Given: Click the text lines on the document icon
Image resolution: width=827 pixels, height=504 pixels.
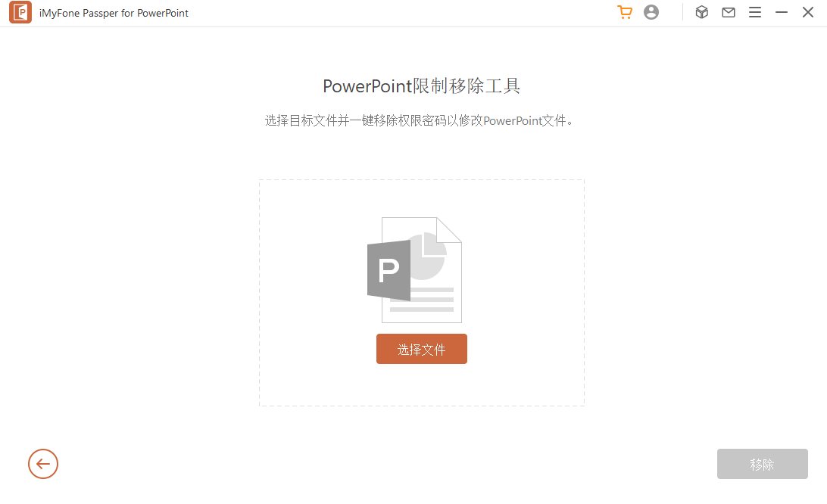Looking at the screenshot, I should (432, 300).
